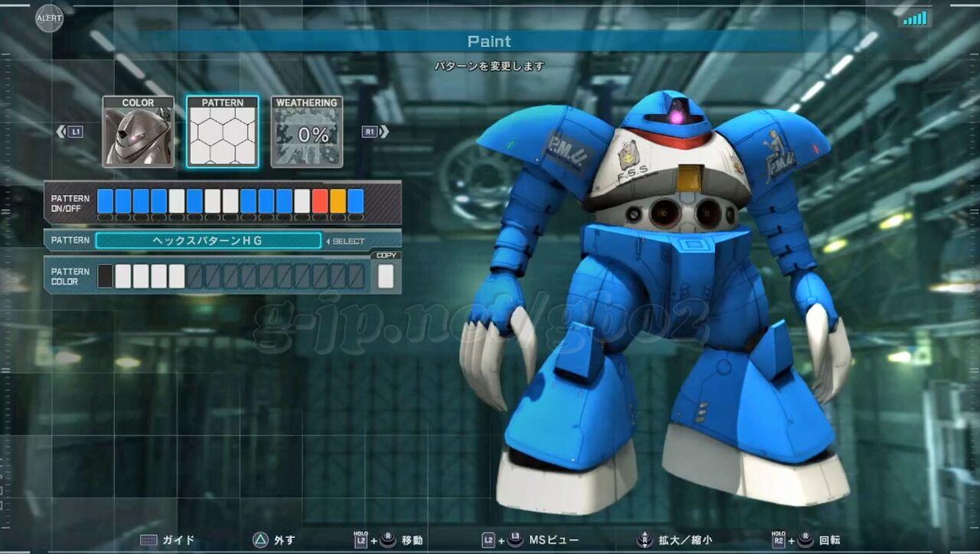
Task: Select the first empty Pattern Color slot
Action: click(194, 276)
